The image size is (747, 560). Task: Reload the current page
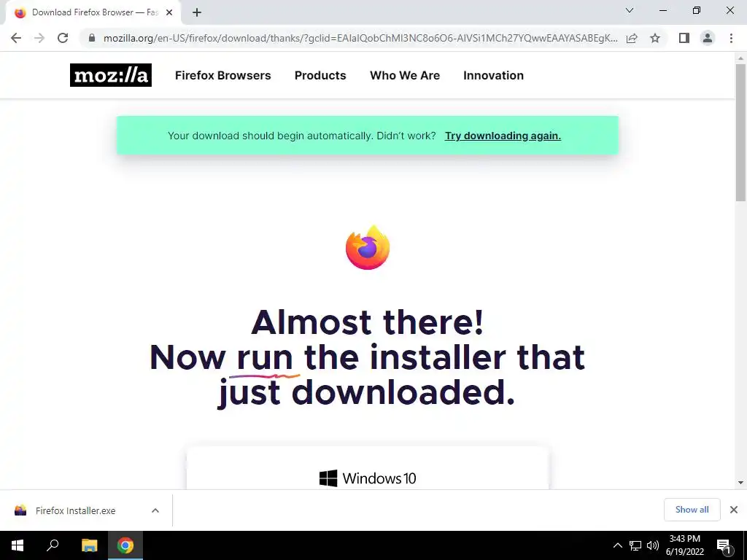[x=63, y=38]
